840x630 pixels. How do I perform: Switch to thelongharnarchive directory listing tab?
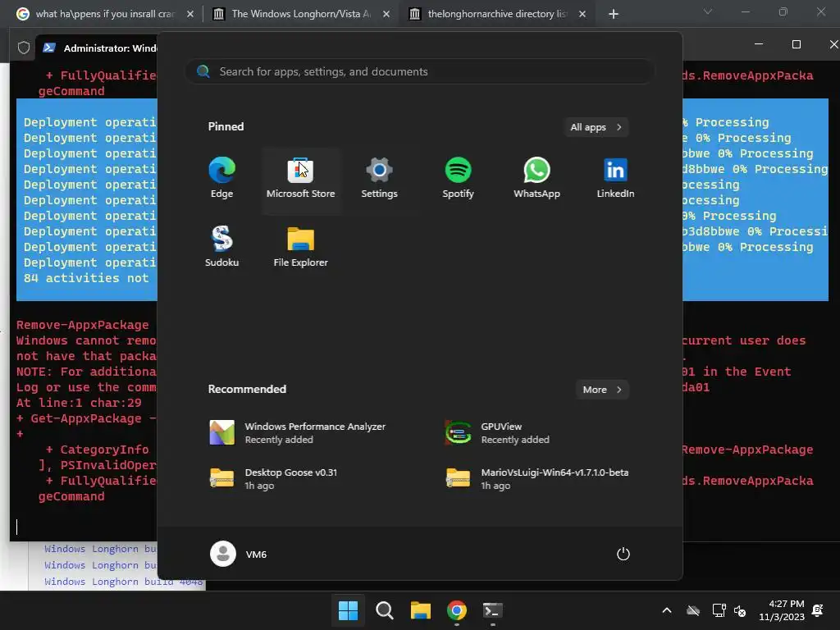coord(496,14)
